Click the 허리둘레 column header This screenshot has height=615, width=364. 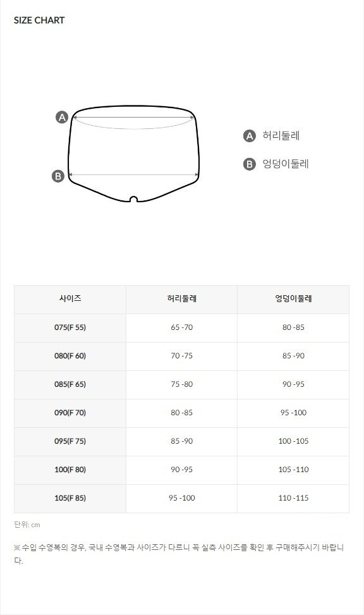[x=181, y=299]
